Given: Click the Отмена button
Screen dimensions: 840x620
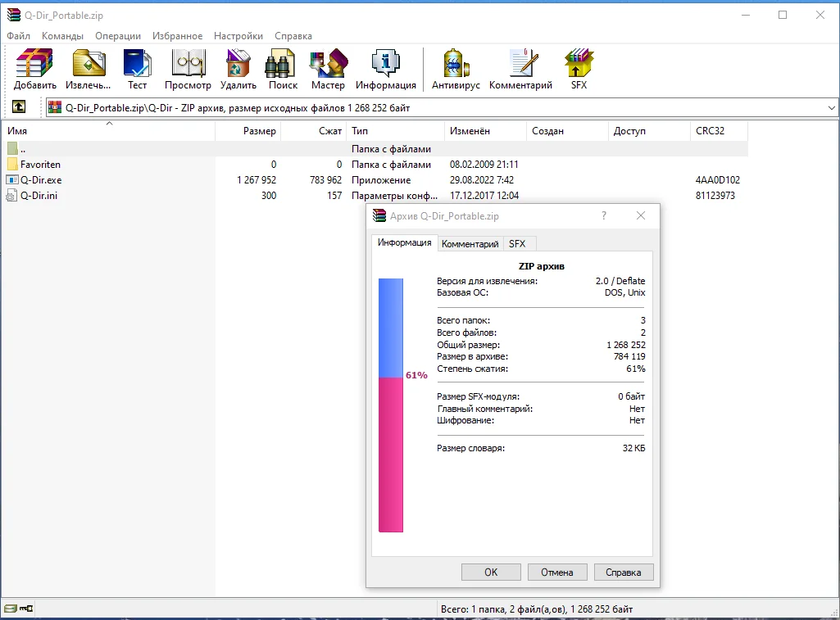Looking at the screenshot, I should [557, 572].
